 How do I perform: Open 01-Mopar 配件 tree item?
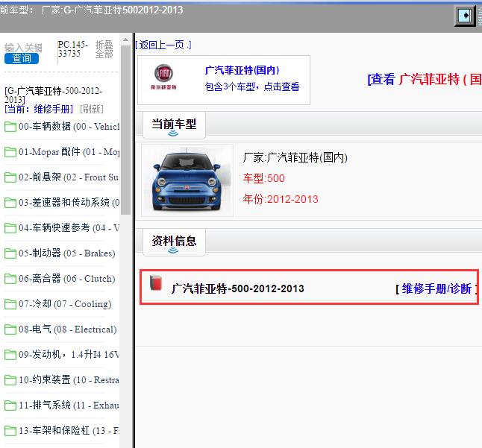tap(69, 151)
